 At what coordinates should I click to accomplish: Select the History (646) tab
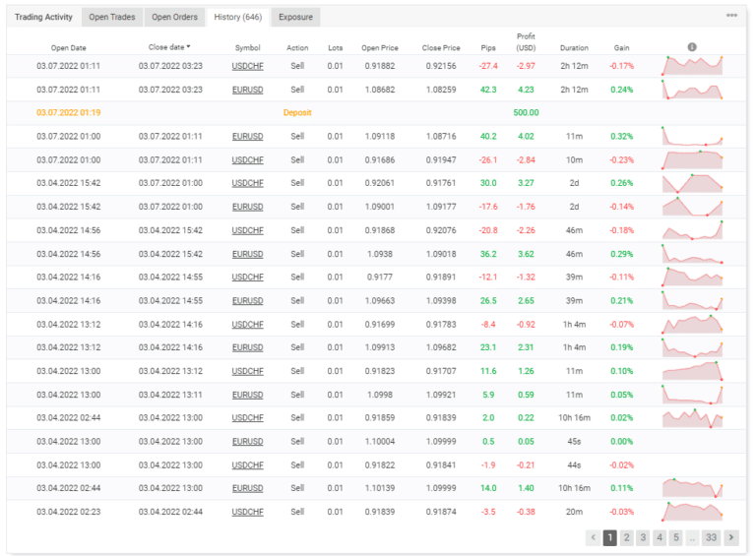(237, 17)
